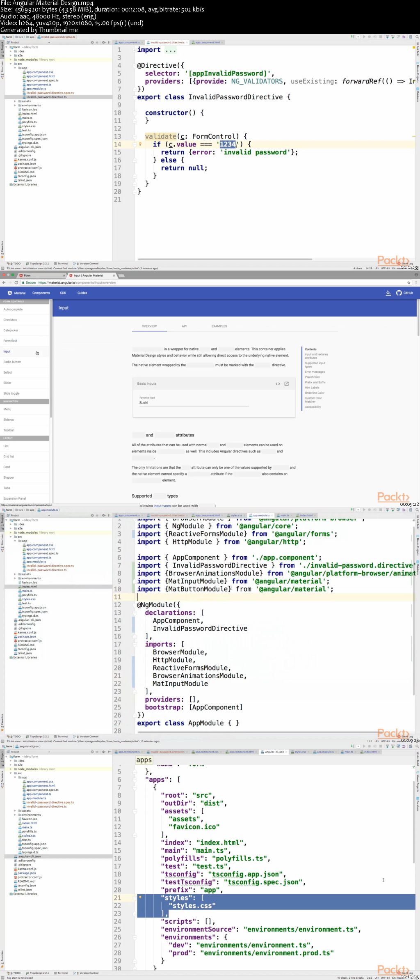The image size is (420, 980).
Task: Switch to the API tab
Action: tap(184, 326)
